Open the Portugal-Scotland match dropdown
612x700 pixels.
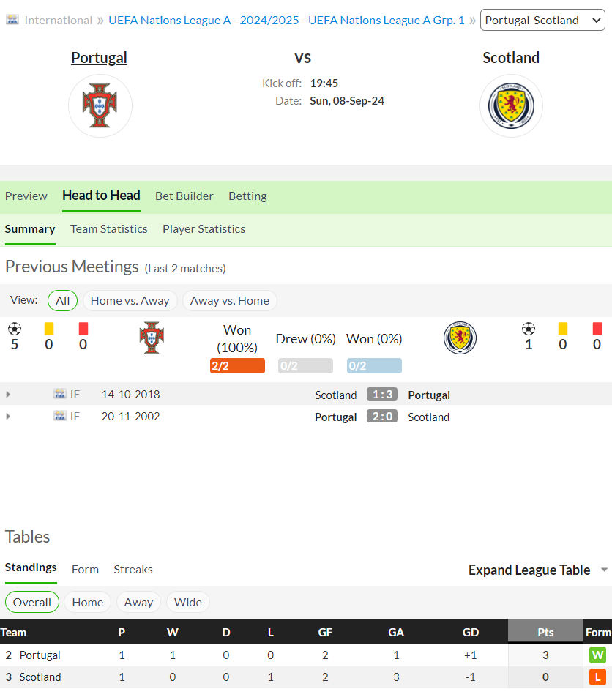542,20
